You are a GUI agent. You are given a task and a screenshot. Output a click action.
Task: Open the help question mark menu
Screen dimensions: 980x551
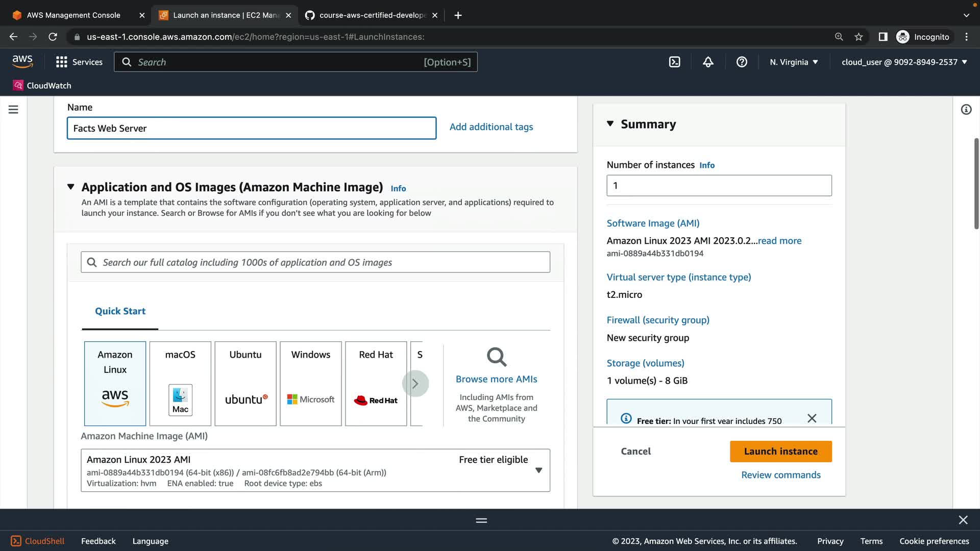coord(742,62)
